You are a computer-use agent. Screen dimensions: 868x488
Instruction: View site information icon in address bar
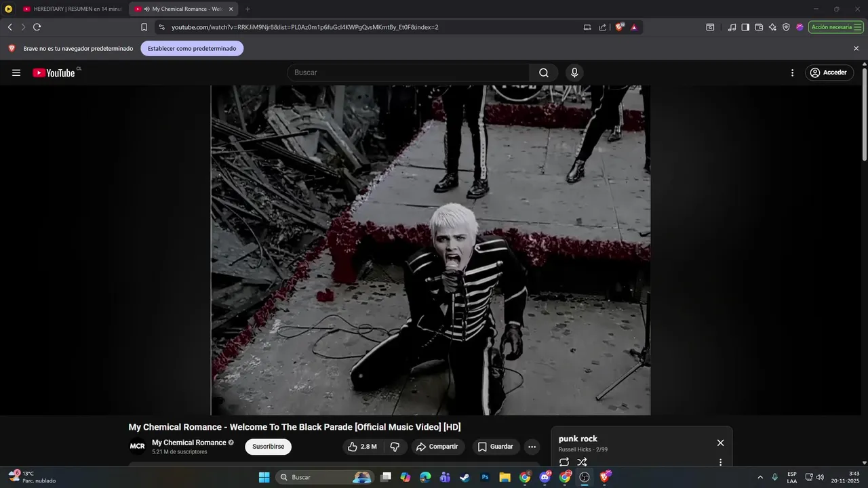point(161,27)
